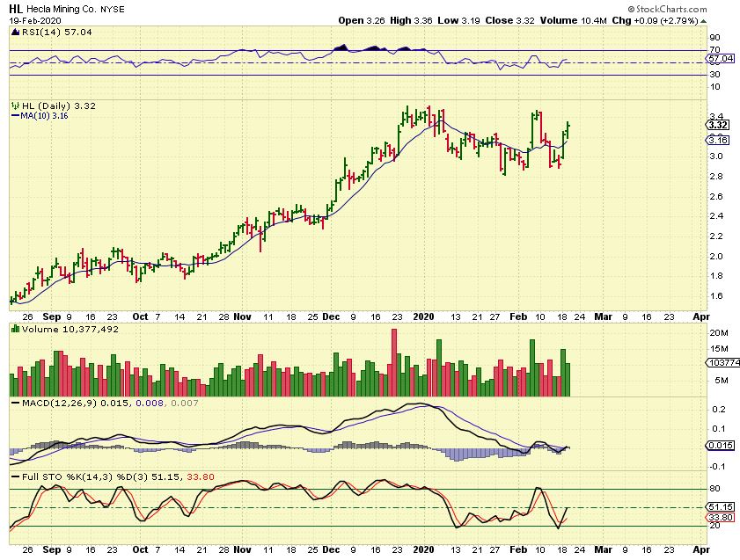Click the Close 3.32 value
740x560 pixels.
[510, 21]
